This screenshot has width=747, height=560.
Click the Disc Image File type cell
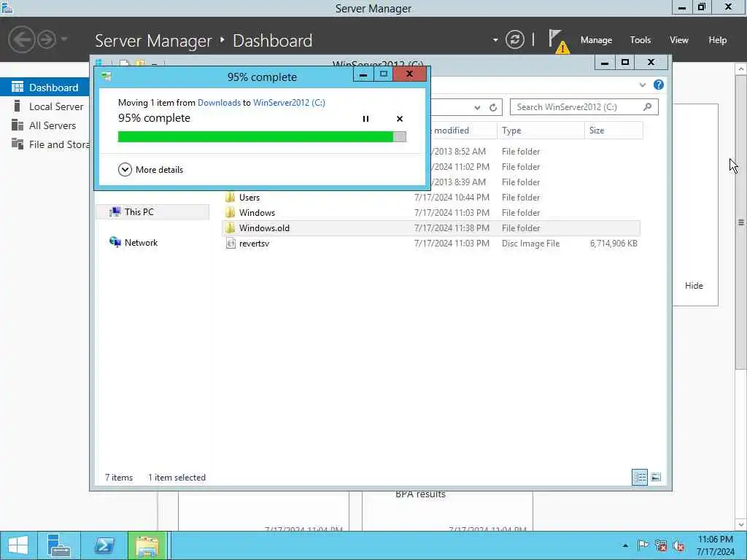click(531, 244)
